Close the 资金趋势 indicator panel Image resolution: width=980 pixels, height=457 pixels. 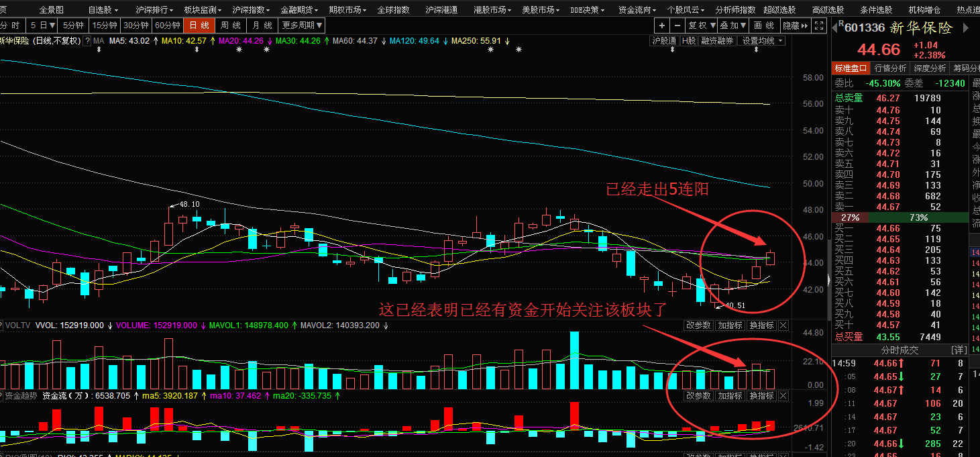[783, 396]
